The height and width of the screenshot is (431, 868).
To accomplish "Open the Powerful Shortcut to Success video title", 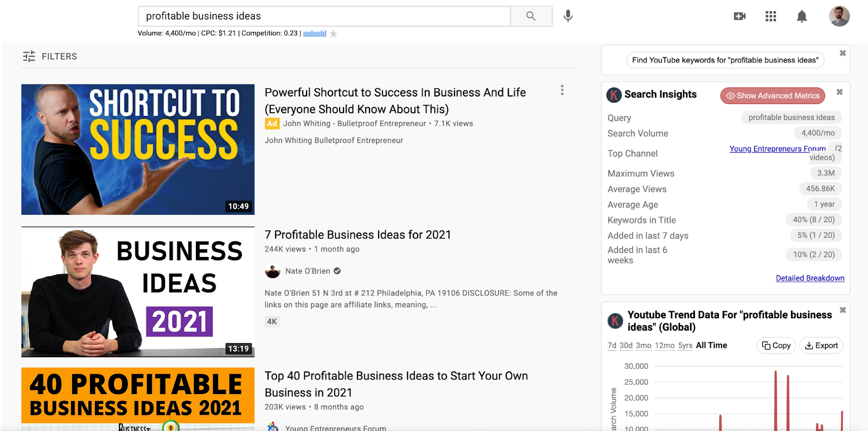I will point(395,101).
